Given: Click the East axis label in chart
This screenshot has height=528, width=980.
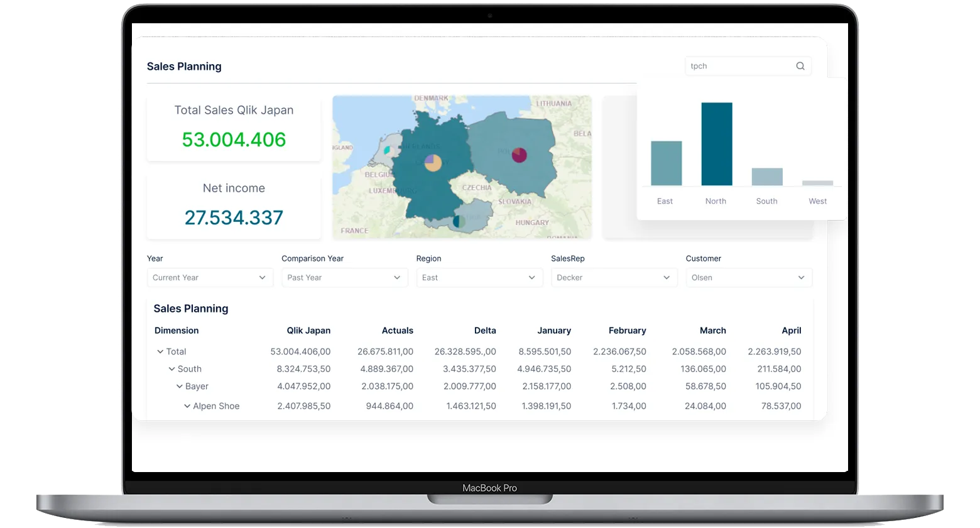Looking at the screenshot, I should click(x=665, y=201).
